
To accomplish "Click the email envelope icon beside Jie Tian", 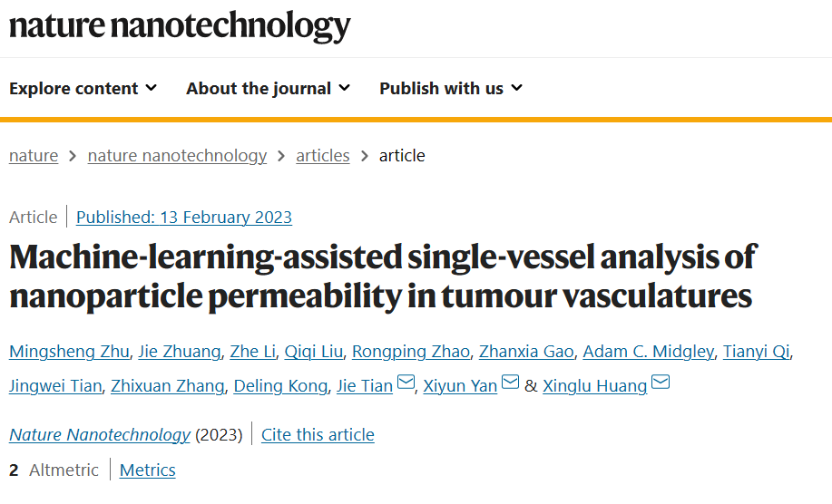I will [x=406, y=382].
